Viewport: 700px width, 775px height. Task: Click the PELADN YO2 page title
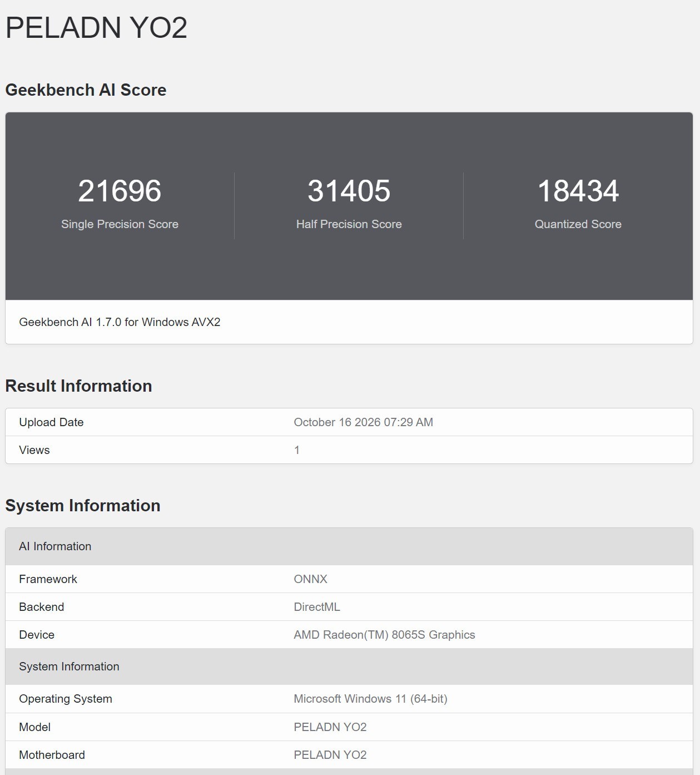tap(96, 27)
